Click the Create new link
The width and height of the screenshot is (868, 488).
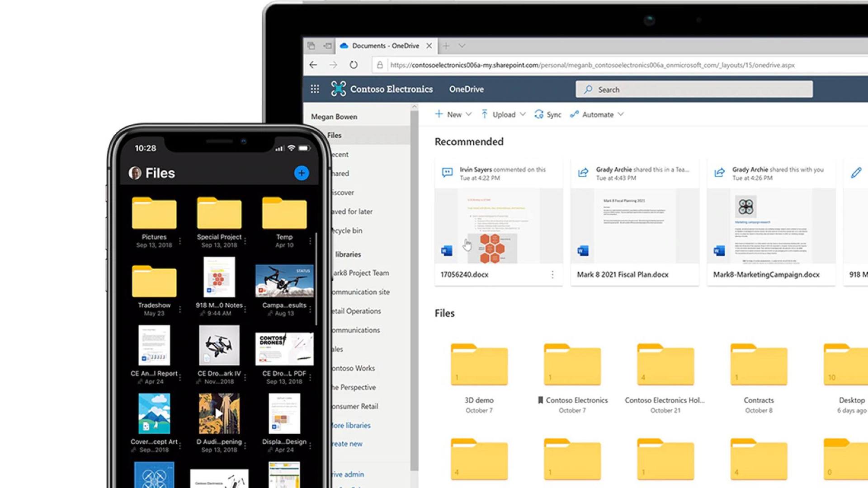coord(347,444)
